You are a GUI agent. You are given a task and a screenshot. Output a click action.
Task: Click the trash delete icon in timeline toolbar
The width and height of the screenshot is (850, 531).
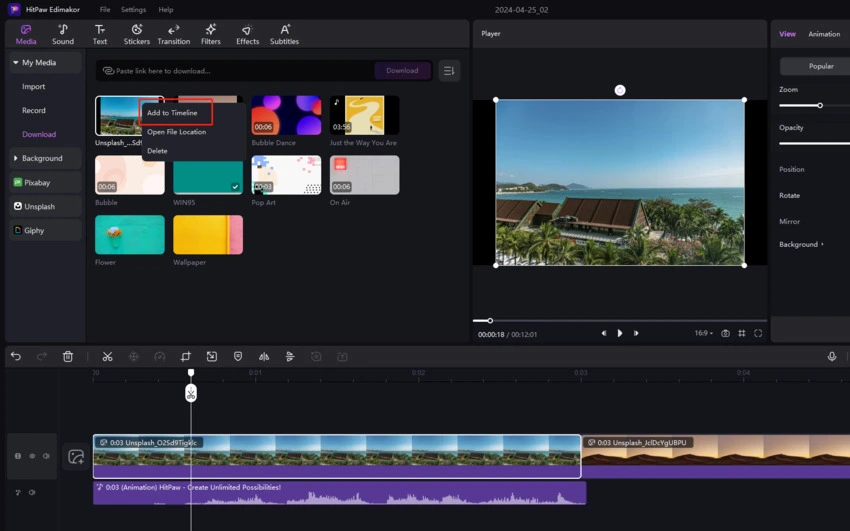(x=68, y=357)
